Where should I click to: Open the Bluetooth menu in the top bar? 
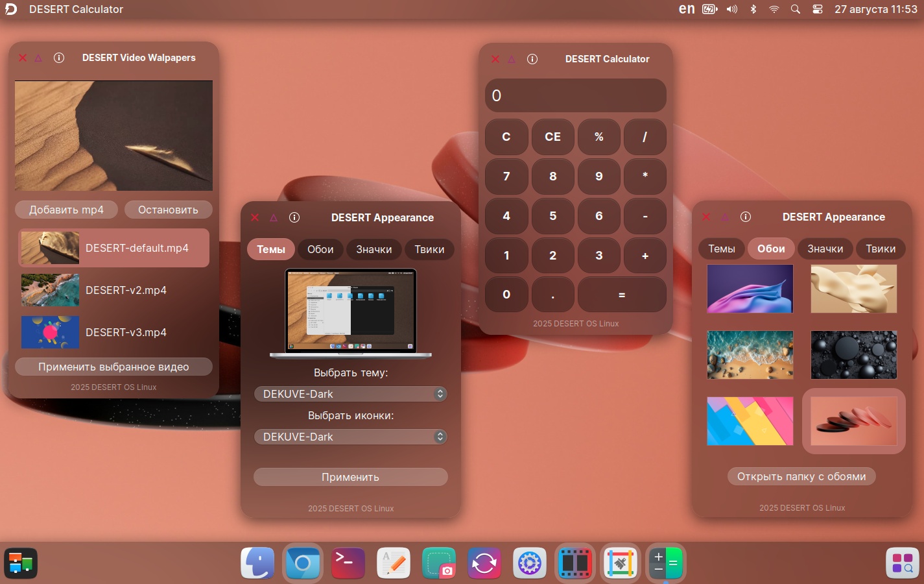point(753,9)
